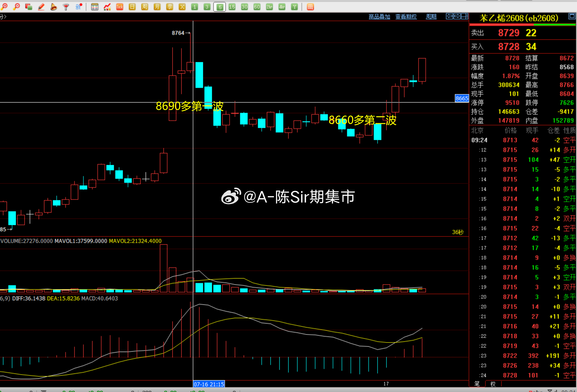Open the quote list table icon

pyautogui.click(x=95, y=7)
